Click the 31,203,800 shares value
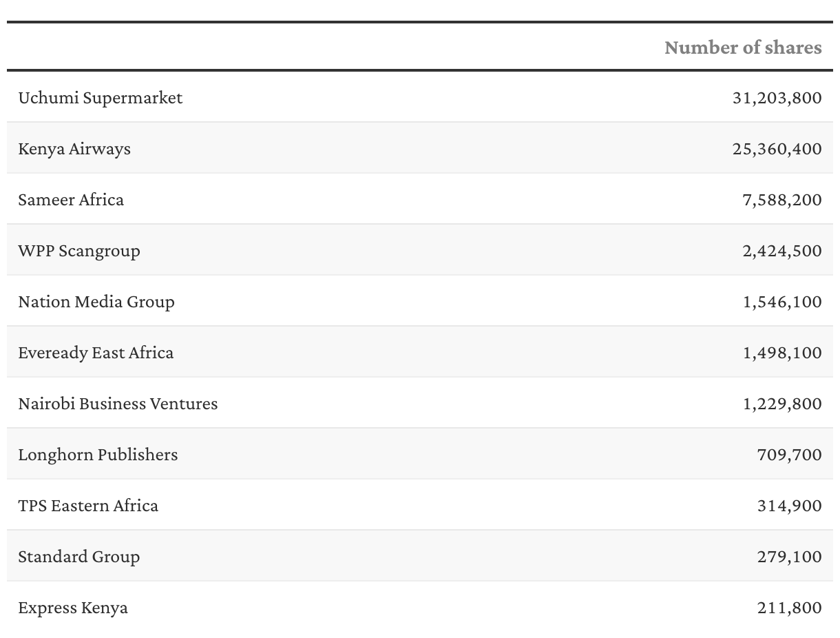840x638 pixels. point(777,97)
